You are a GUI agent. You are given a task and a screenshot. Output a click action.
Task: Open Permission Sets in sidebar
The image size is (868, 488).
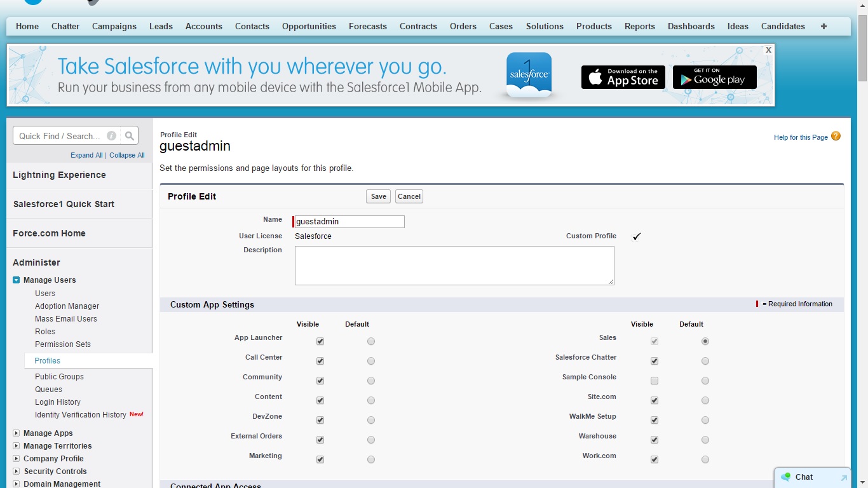(63, 344)
